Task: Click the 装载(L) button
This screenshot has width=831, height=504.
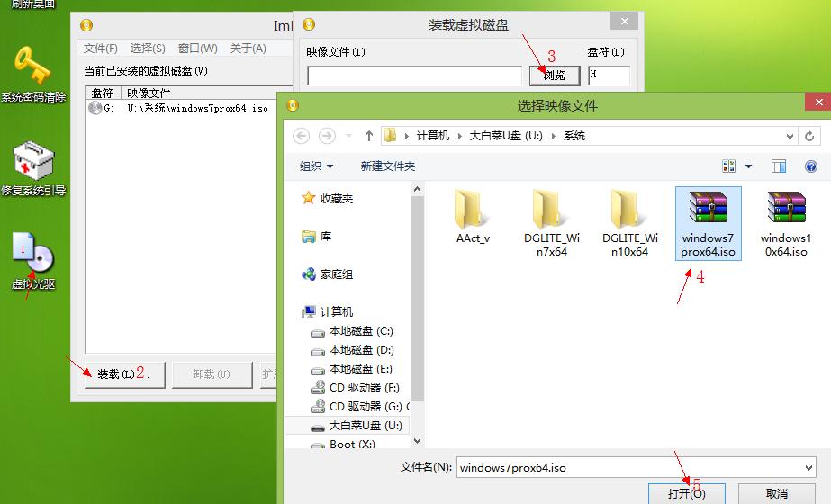Action: coord(125,374)
